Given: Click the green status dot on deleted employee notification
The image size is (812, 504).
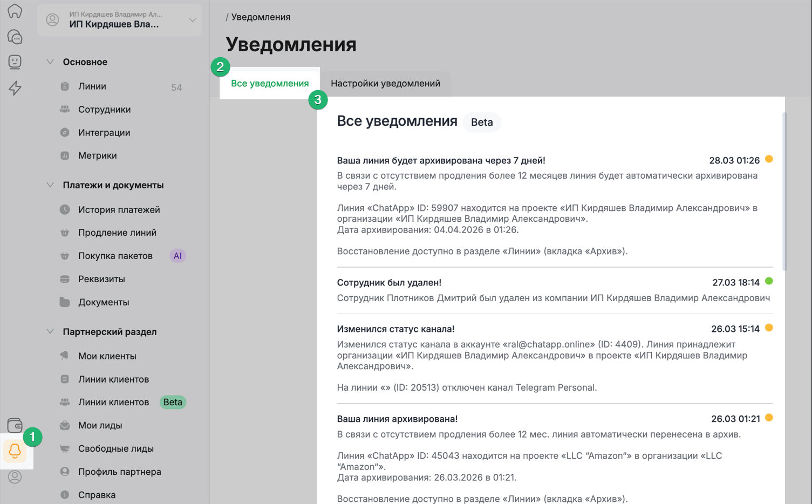Looking at the screenshot, I should tap(769, 281).
